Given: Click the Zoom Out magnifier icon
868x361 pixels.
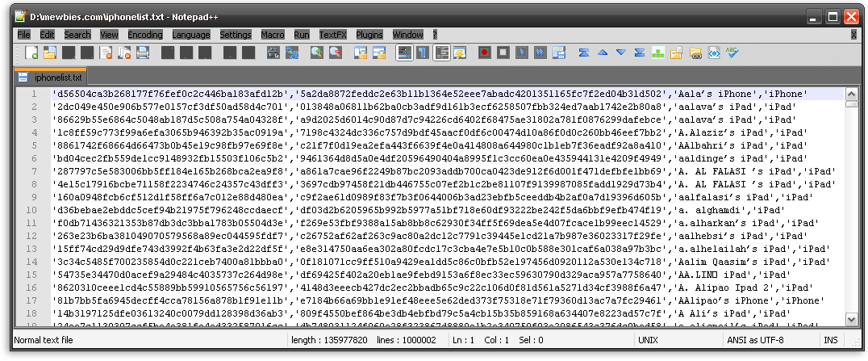Looking at the screenshot, I should 335,52.
